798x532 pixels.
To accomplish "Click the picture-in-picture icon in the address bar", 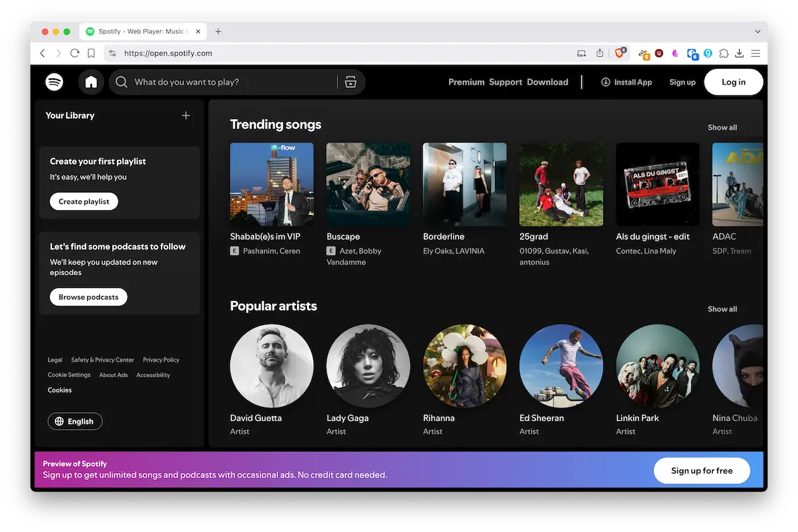I will pyautogui.click(x=582, y=53).
